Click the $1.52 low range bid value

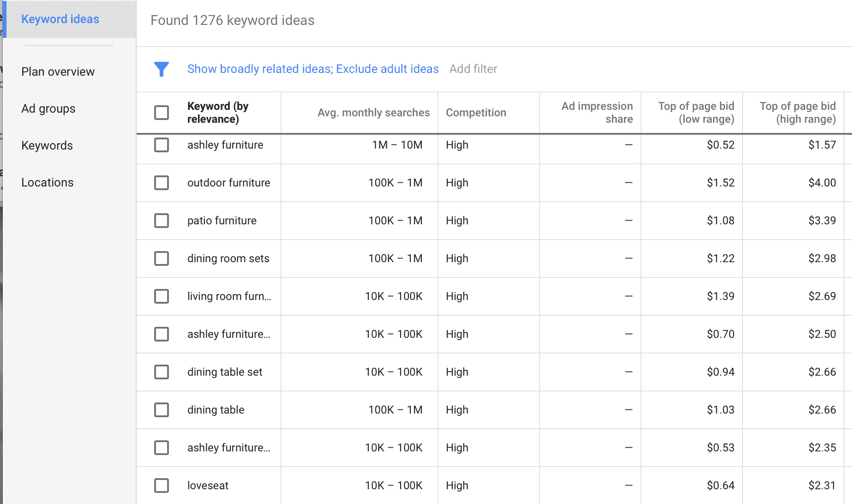coord(720,183)
